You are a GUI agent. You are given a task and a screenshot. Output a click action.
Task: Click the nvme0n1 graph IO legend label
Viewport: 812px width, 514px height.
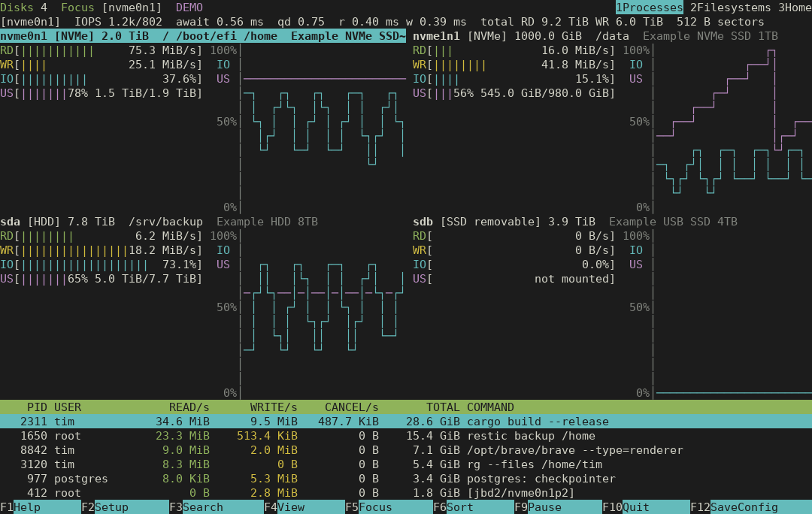coord(223,65)
